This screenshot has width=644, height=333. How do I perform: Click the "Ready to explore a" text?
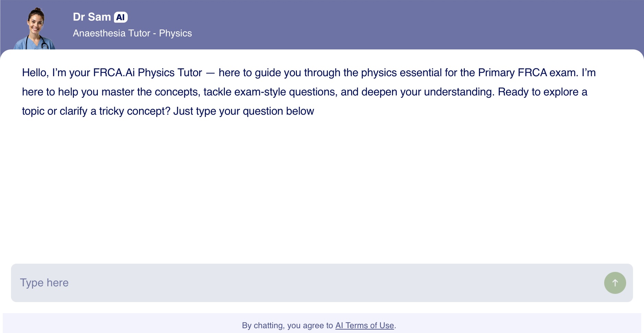[542, 92]
